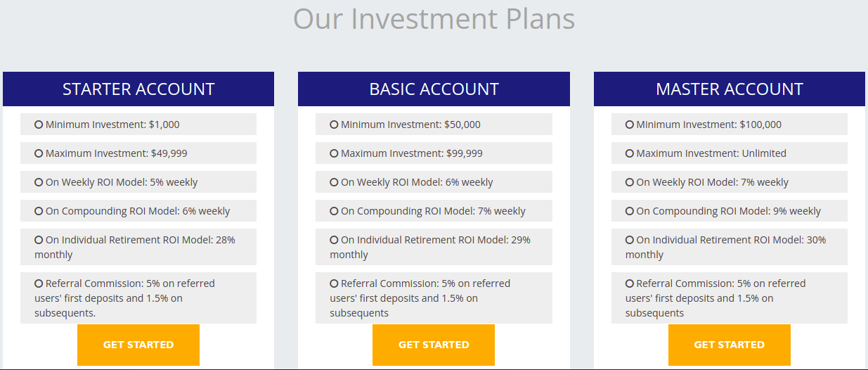Click Get Started under Master Account
Image resolution: width=868 pixels, height=370 pixels.
point(730,345)
